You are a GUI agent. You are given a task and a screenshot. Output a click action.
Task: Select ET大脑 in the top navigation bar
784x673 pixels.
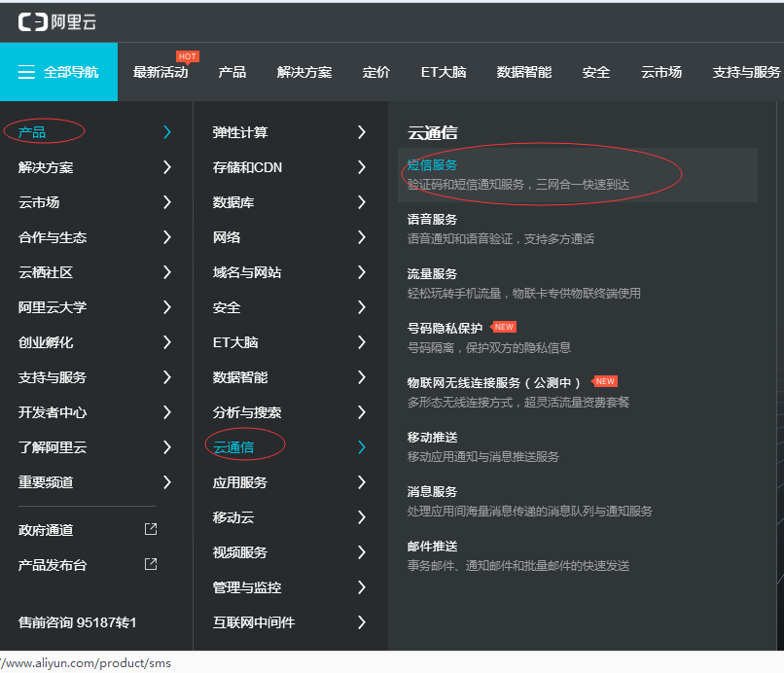point(443,72)
